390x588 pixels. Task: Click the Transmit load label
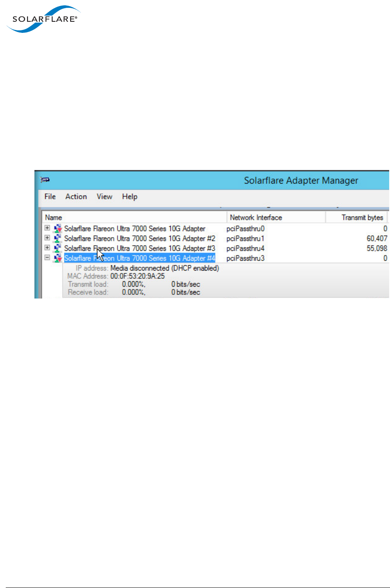(x=88, y=284)
